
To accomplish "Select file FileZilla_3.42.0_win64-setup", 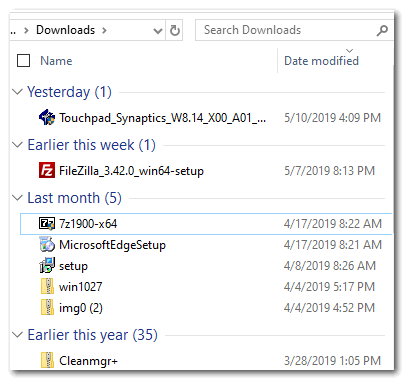I will 131,171.
